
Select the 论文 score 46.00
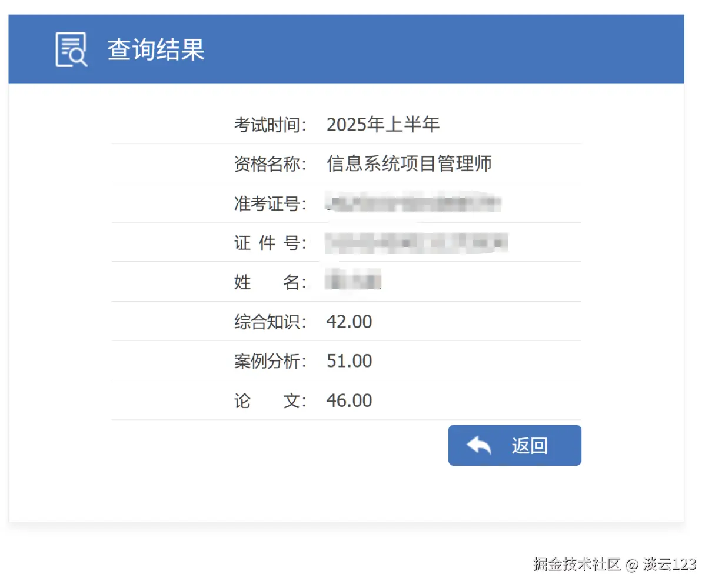[x=349, y=400]
